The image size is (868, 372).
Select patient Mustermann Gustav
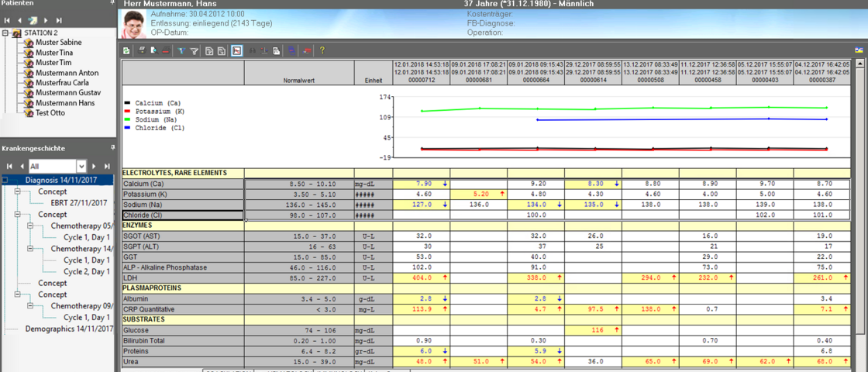pos(68,92)
